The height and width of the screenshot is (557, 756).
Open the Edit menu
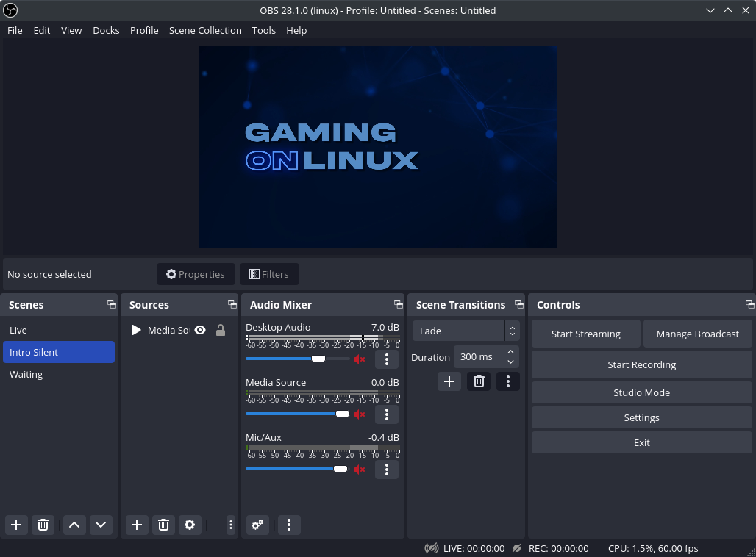point(41,30)
